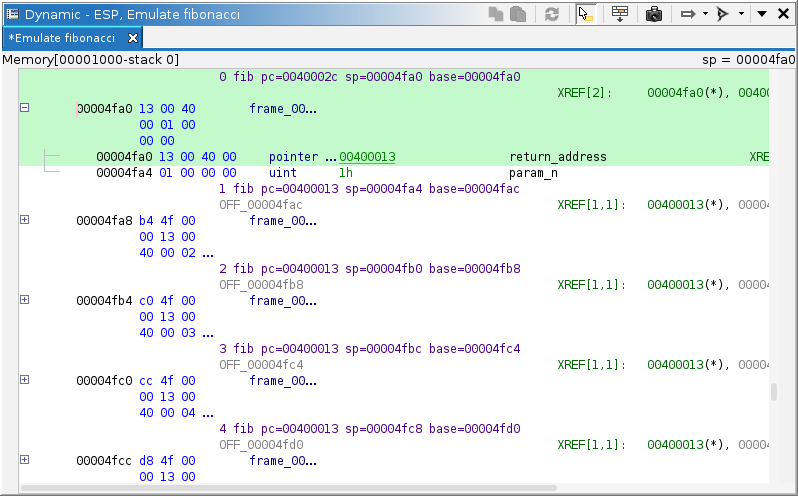
Task: Click the Refresh arrows icon
Action: pos(551,14)
